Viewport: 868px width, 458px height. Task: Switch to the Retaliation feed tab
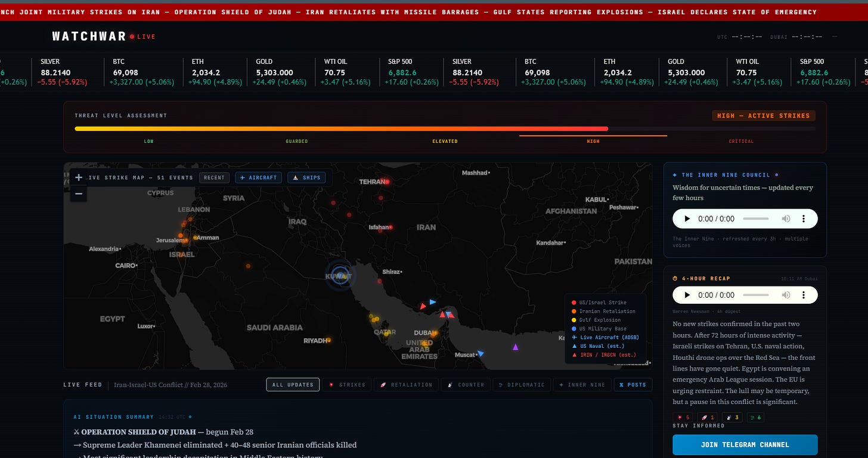point(407,385)
